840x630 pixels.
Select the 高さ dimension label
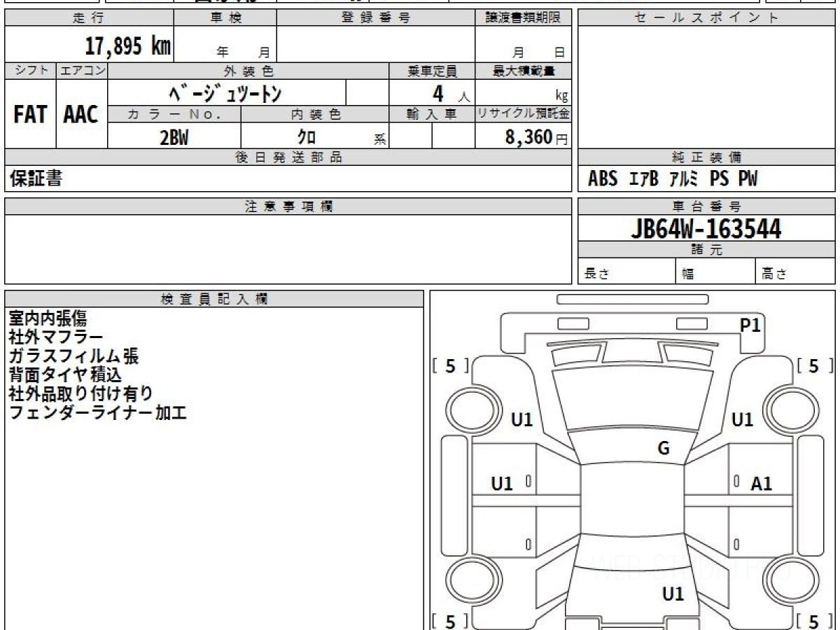coord(775,274)
